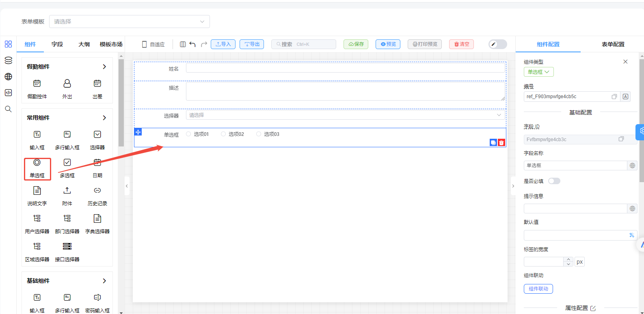
Task: Open the 表单模板 dropdown
Action: click(x=130, y=22)
